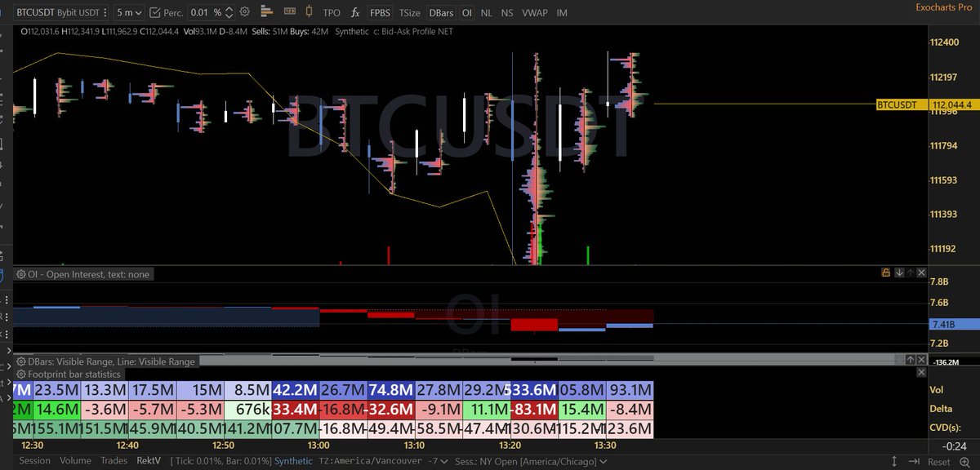Open the 5 m timeframe dropdown
Viewport: 980px width, 470px height.
point(128,13)
